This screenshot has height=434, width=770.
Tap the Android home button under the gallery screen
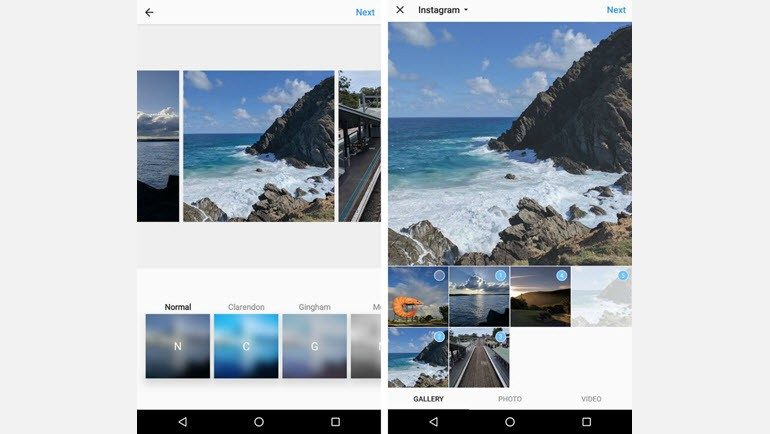[x=510, y=422]
